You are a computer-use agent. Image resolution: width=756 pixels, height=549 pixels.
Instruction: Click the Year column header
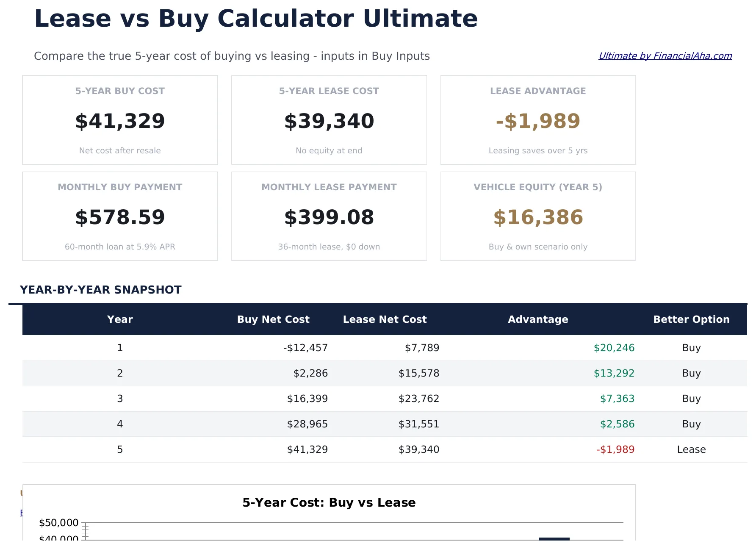[x=120, y=319]
